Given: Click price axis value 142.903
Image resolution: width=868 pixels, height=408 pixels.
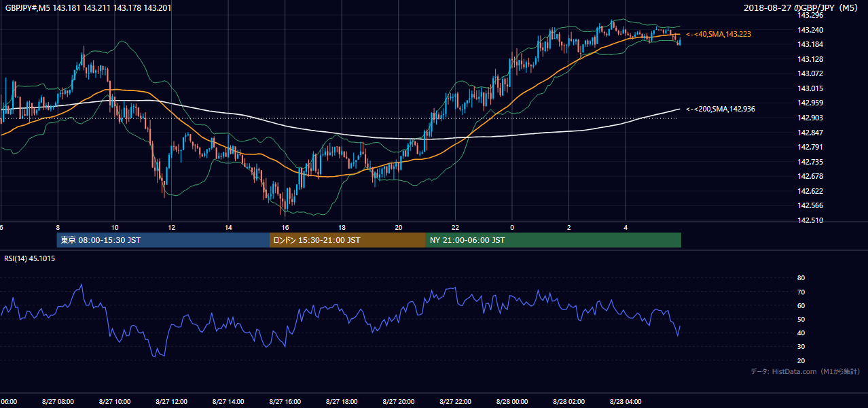Looking at the screenshot, I should tap(810, 118).
